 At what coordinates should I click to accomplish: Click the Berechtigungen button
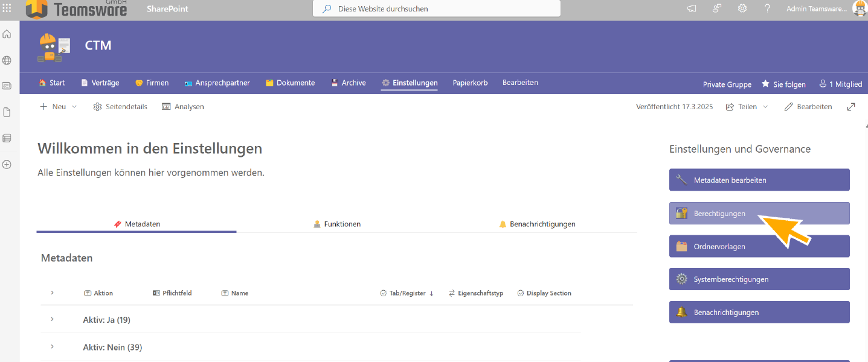pos(759,214)
